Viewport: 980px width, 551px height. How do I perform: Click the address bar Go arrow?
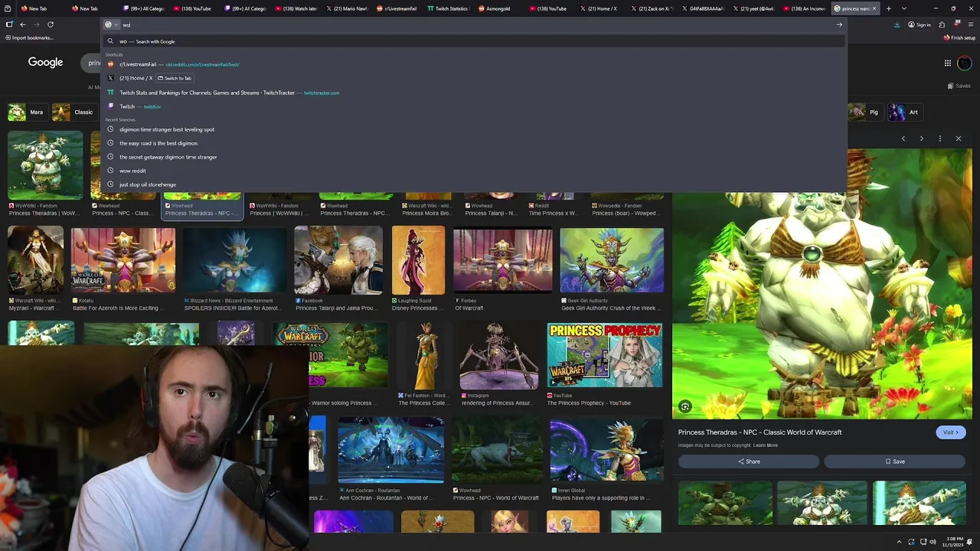839,24
